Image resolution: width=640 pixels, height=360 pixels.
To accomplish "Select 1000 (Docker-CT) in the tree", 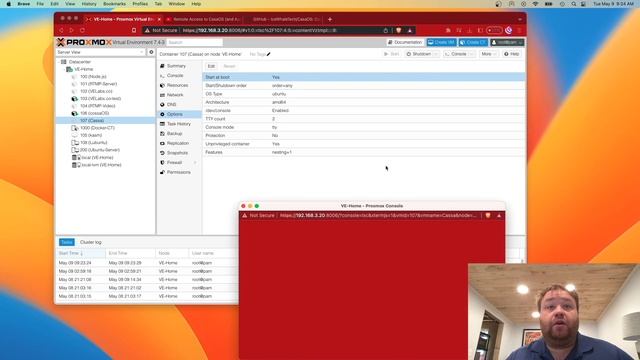I will pos(97,128).
